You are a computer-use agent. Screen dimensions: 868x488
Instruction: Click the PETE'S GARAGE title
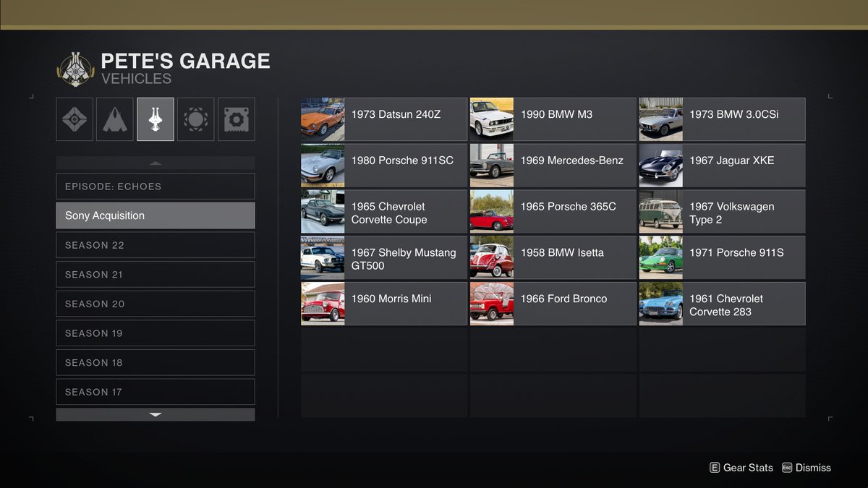click(185, 61)
